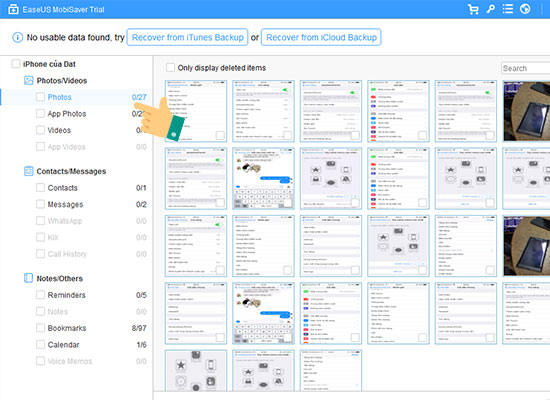Tick the iPhone của Dat checkbox
Screen dimensions: 550x400
[x=16, y=64]
